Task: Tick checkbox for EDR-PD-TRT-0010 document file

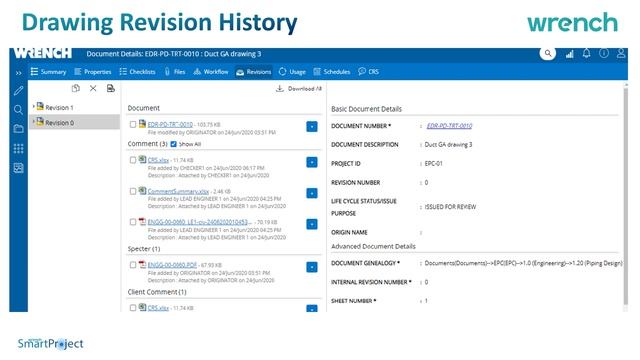Action: click(133, 124)
